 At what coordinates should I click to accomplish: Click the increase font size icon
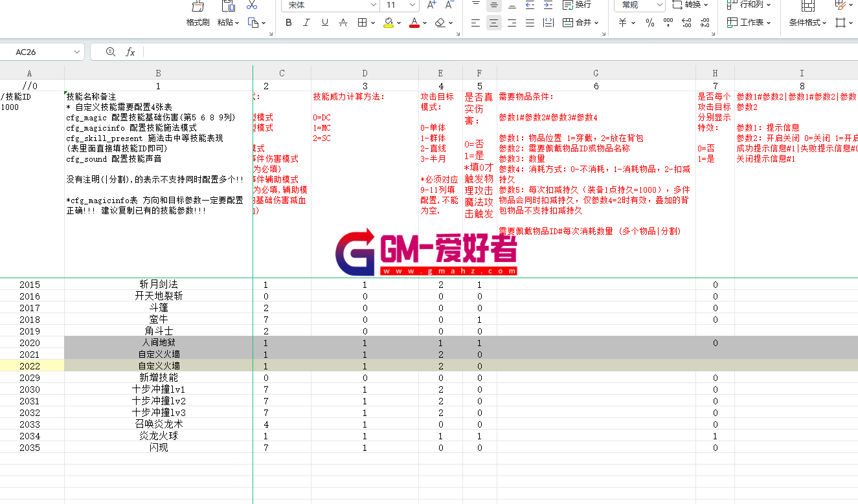click(x=432, y=5)
